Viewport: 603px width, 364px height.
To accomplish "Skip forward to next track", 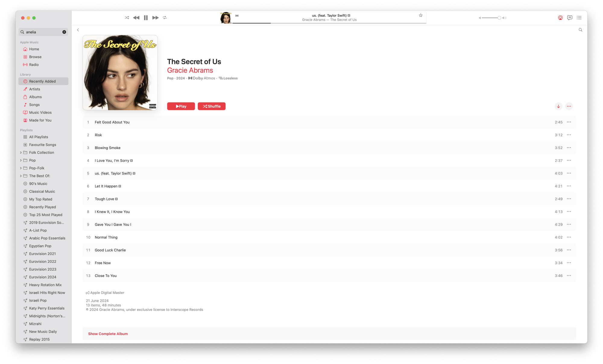I will coord(155,18).
